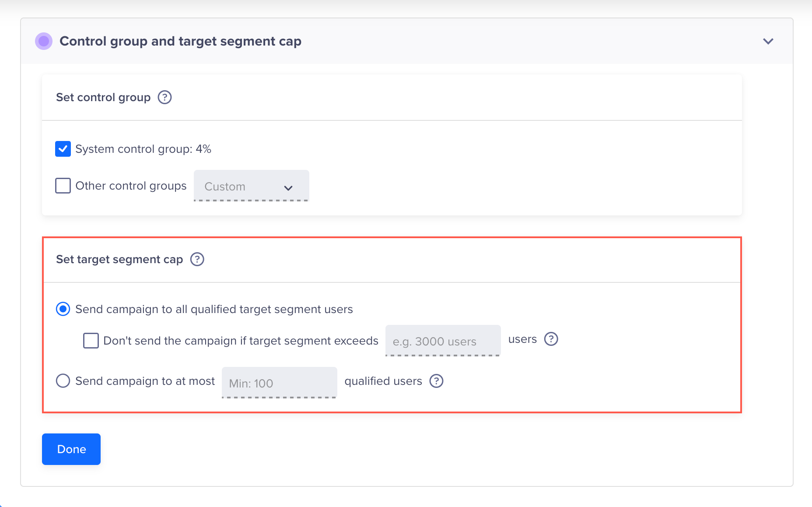Click the 'Other control groups' label text
This screenshot has height=507, width=812.
pos(131,186)
